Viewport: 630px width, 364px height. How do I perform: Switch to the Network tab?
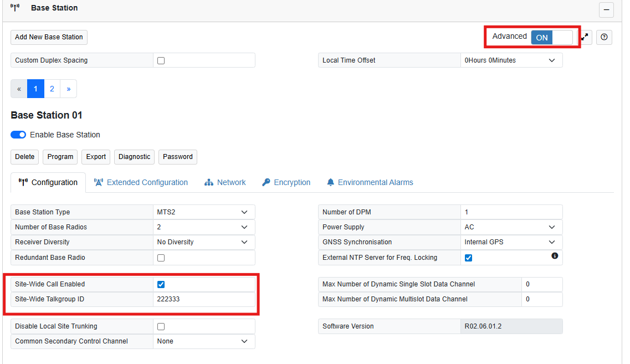point(225,182)
